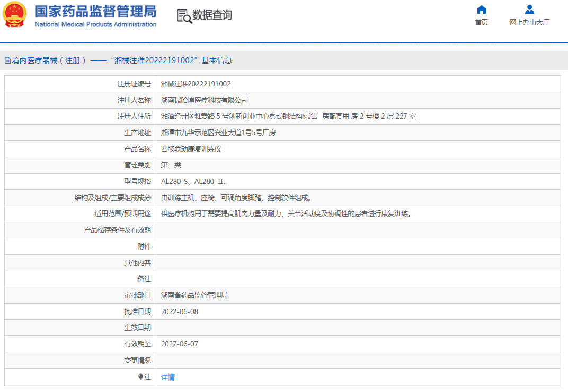This screenshot has width=568, height=392.
Task: Select the registration number 湘械注准20222191002 in the table
Action: (196, 84)
